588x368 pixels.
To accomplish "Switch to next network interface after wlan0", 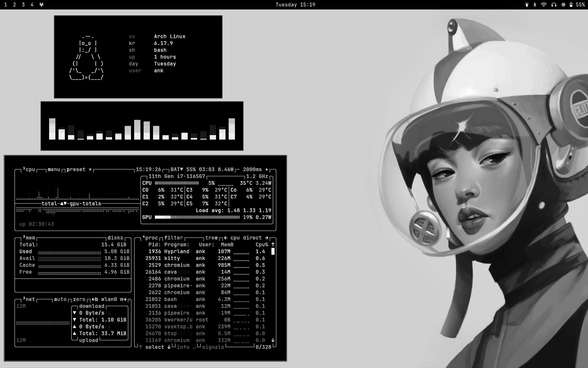I will point(123,299).
